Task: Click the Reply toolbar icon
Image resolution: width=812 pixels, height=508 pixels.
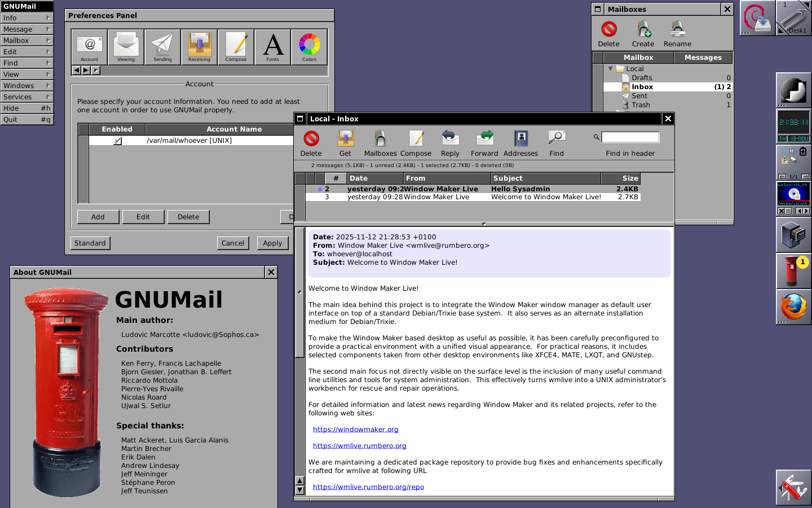Action: (x=450, y=139)
